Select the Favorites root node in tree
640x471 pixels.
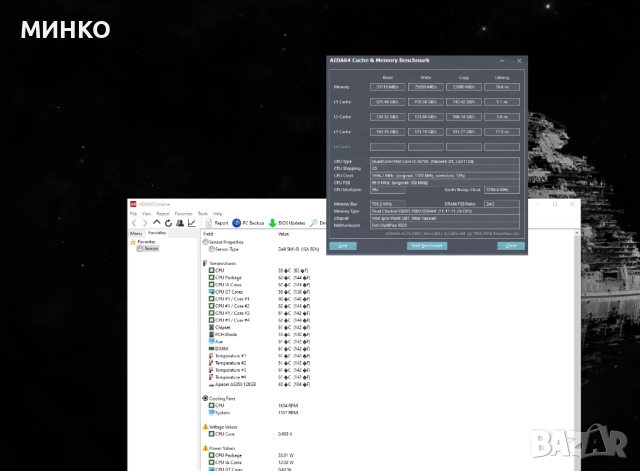146,241
